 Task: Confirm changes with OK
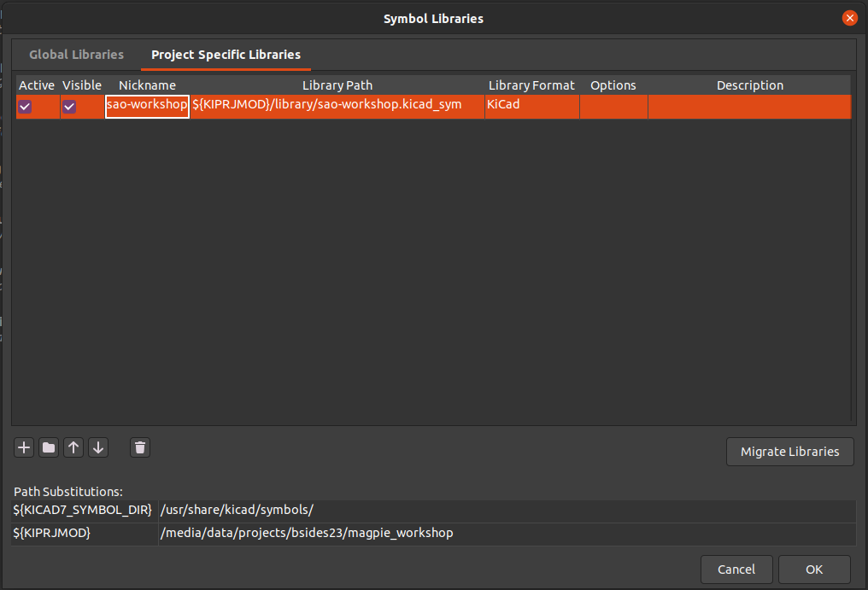point(814,569)
